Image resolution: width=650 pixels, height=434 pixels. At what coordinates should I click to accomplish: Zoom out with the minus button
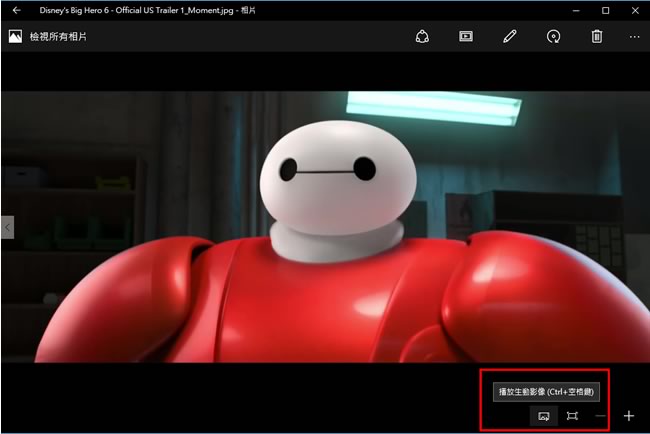coord(600,416)
